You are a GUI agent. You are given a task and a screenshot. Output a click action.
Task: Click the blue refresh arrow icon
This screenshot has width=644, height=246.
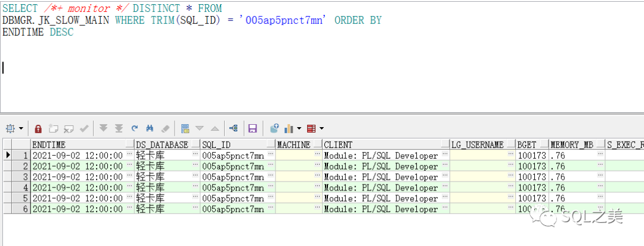pyautogui.click(x=134, y=129)
